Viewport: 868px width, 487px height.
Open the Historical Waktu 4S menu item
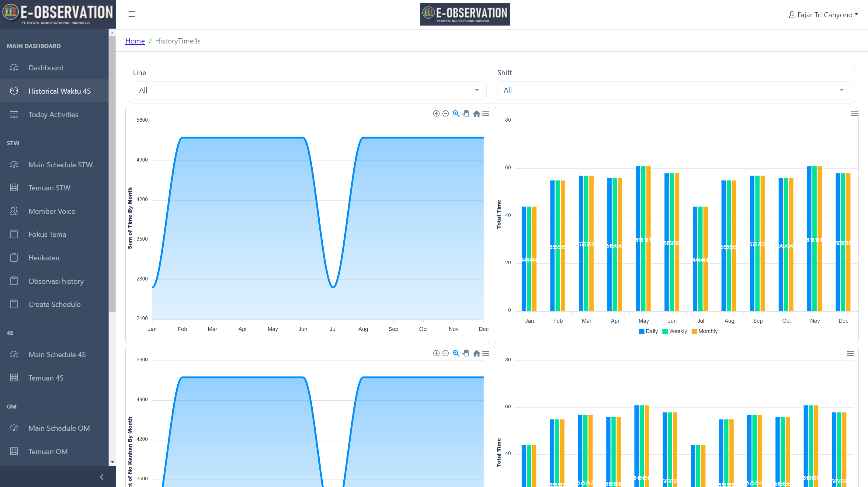point(54,91)
